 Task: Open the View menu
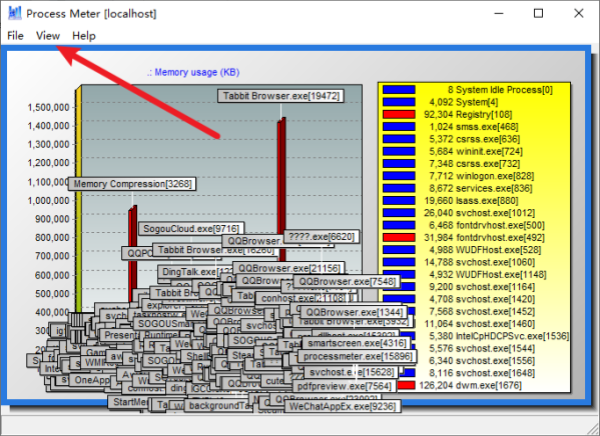48,36
